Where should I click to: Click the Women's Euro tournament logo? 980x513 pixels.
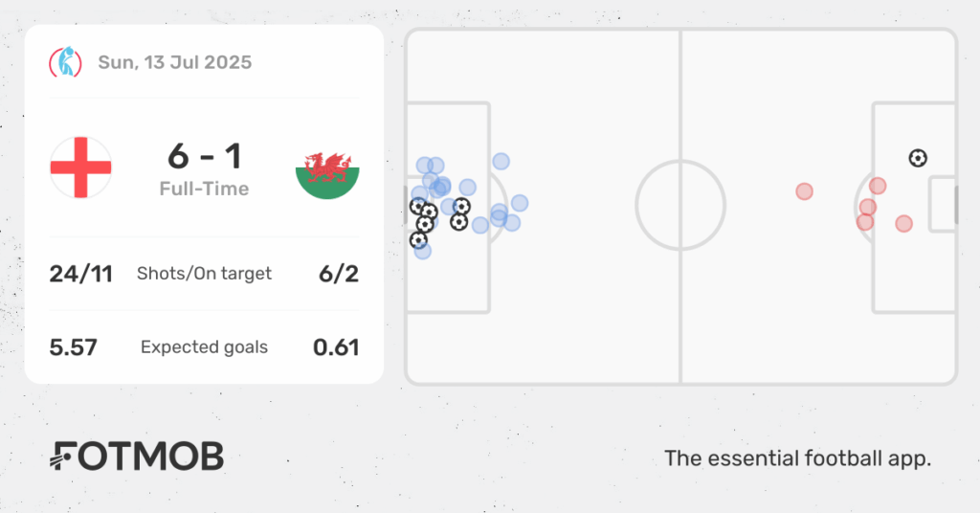66,62
